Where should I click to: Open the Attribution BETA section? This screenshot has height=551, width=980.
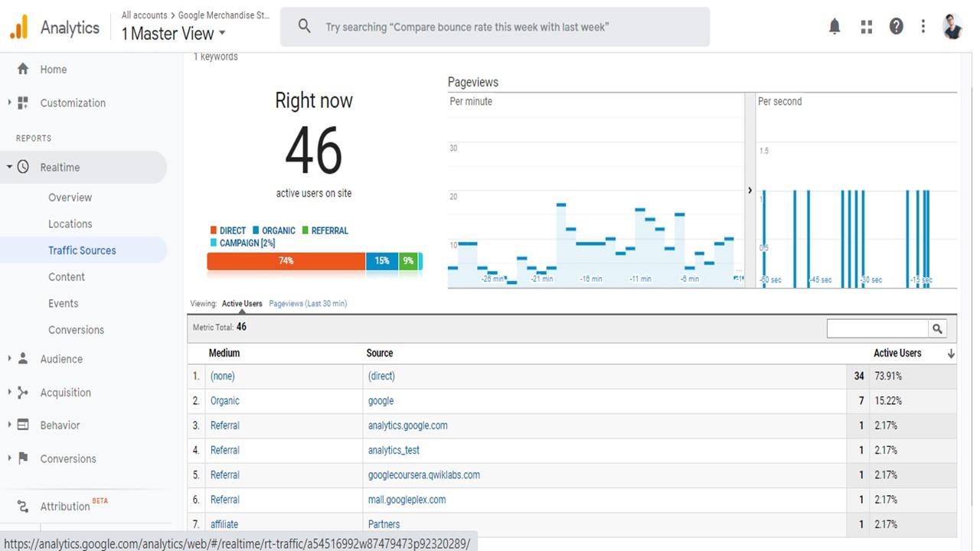pyautogui.click(x=65, y=505)
